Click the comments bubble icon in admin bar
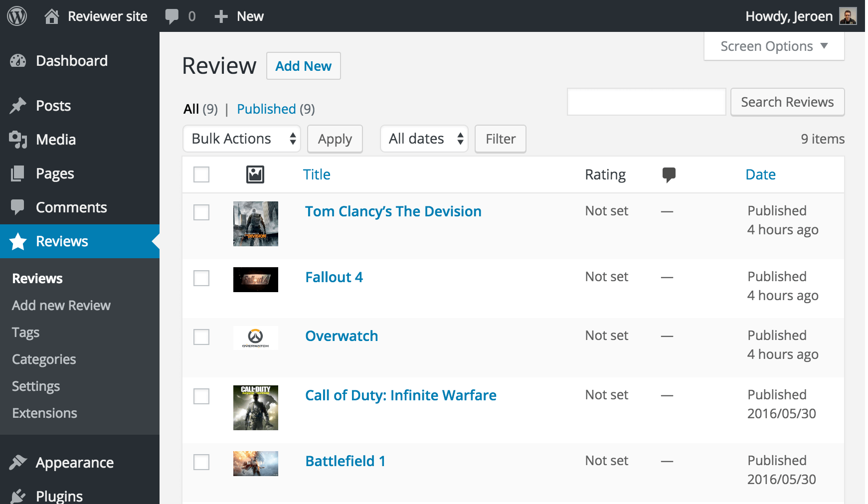Image resolution: width=868 pixels, height=504 pixels. coord(172,16)
